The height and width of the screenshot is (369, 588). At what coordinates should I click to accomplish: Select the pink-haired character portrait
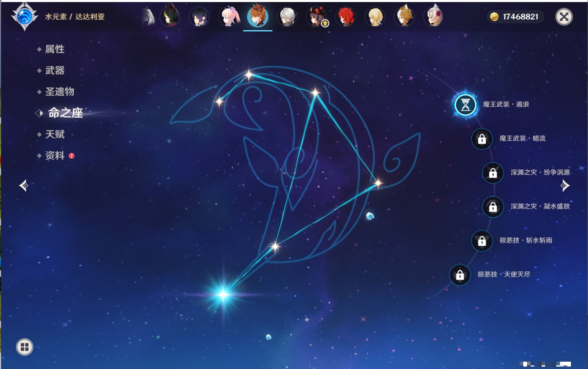[x=229, y=17]
